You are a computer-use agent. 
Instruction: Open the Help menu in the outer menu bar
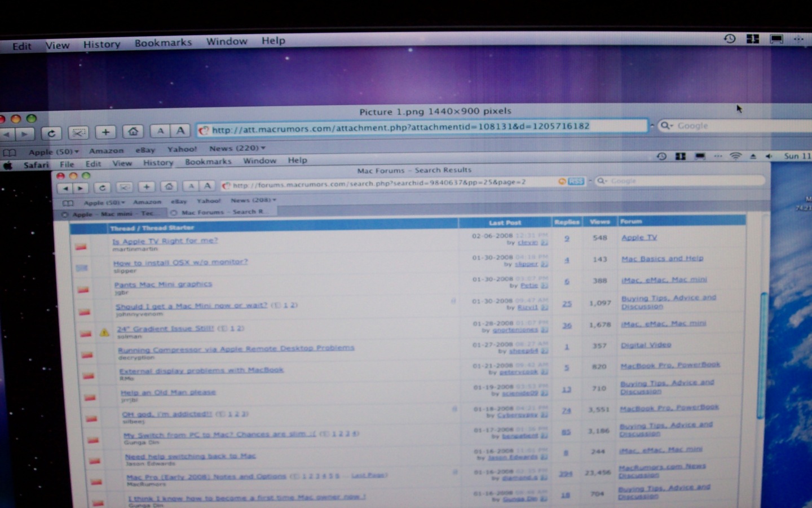[x=273, y=41]
